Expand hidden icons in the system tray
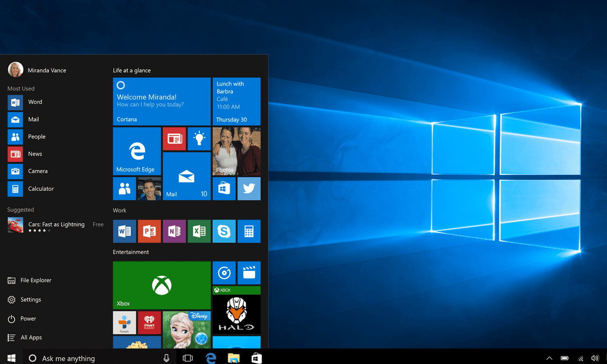The image size is (607, 364). pos(549,357)
